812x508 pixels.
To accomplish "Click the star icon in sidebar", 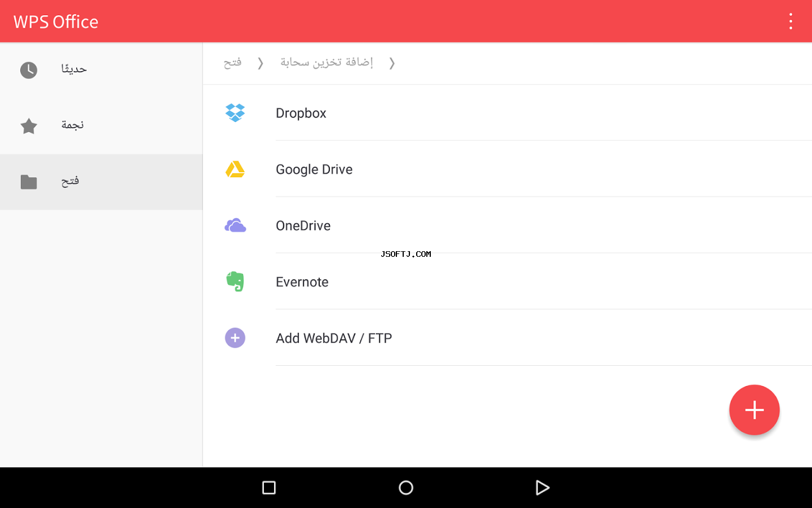I will pyautogui.click(x=29, y=126).
